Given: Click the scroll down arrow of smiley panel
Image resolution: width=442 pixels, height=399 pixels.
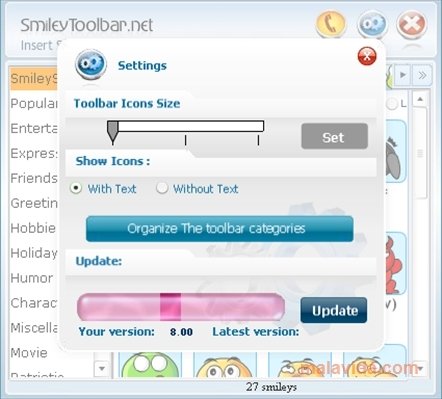Looking at the screenshot, I should (420, 368).
